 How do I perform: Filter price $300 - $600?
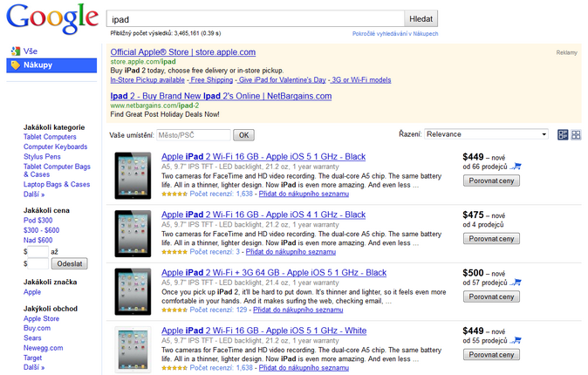[x=41, y=230]
